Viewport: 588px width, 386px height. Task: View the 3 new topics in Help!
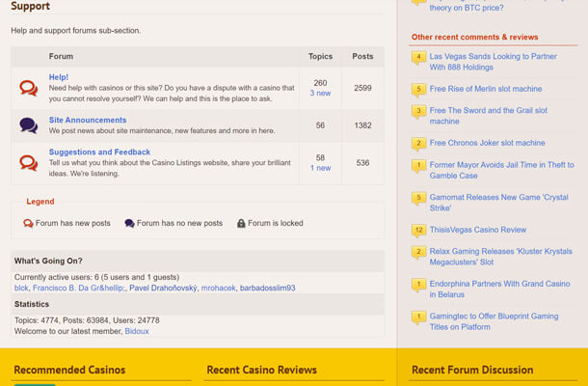coord(320,93)
